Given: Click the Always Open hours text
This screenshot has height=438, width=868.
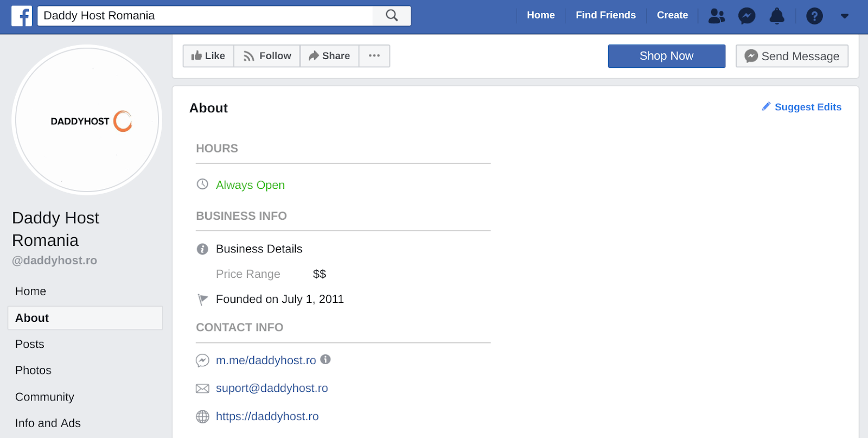Looking at the screenshot, I should point(250,185).
